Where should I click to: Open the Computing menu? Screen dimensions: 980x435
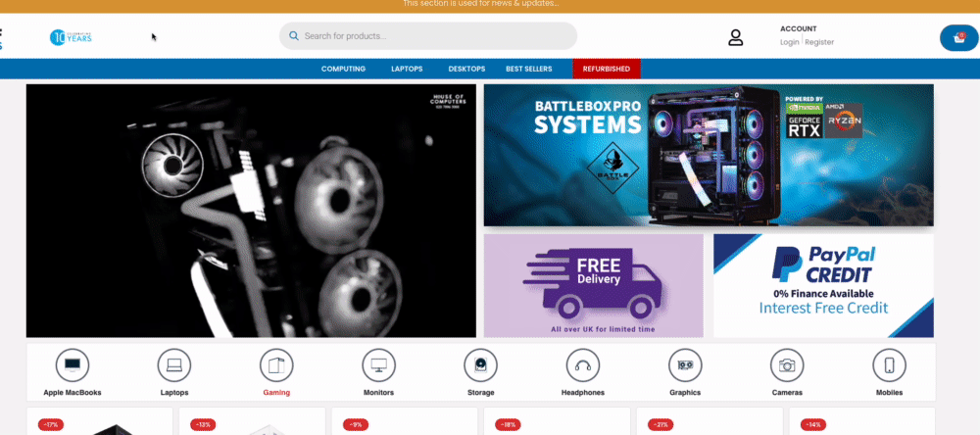point(343,69)
